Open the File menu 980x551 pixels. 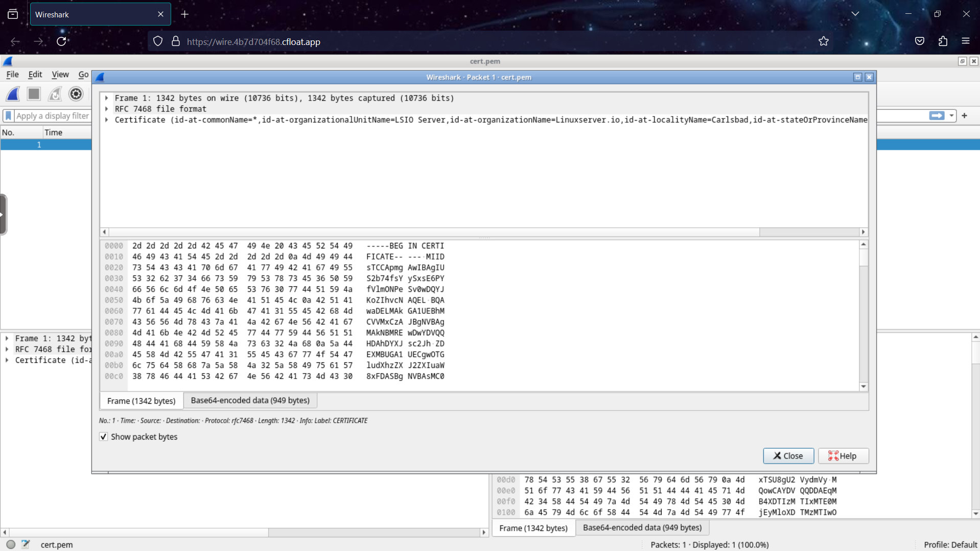(x=12, y=75)
